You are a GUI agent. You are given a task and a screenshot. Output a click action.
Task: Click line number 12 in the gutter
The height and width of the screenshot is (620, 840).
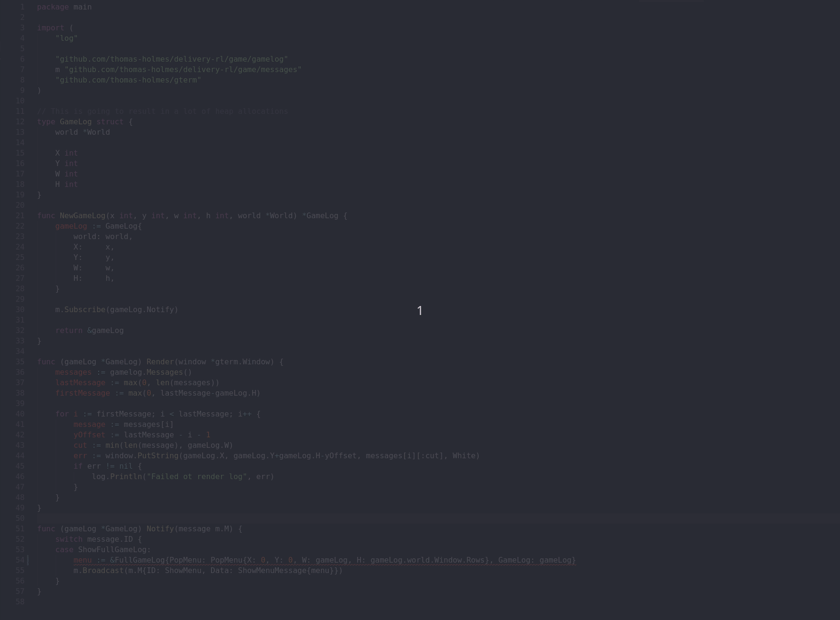click(20, 122)
